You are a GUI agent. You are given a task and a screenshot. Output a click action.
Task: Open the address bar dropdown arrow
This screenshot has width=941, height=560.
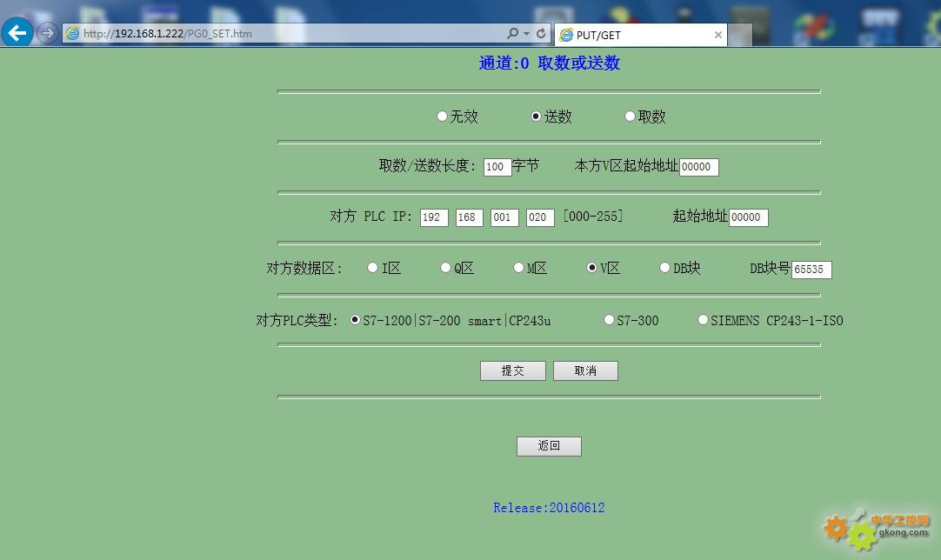526,34
